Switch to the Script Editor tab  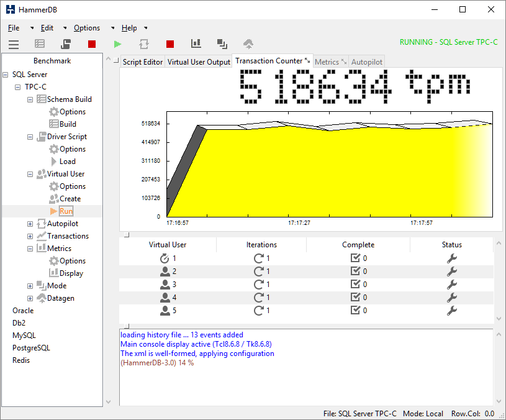[x=143, y=62]
